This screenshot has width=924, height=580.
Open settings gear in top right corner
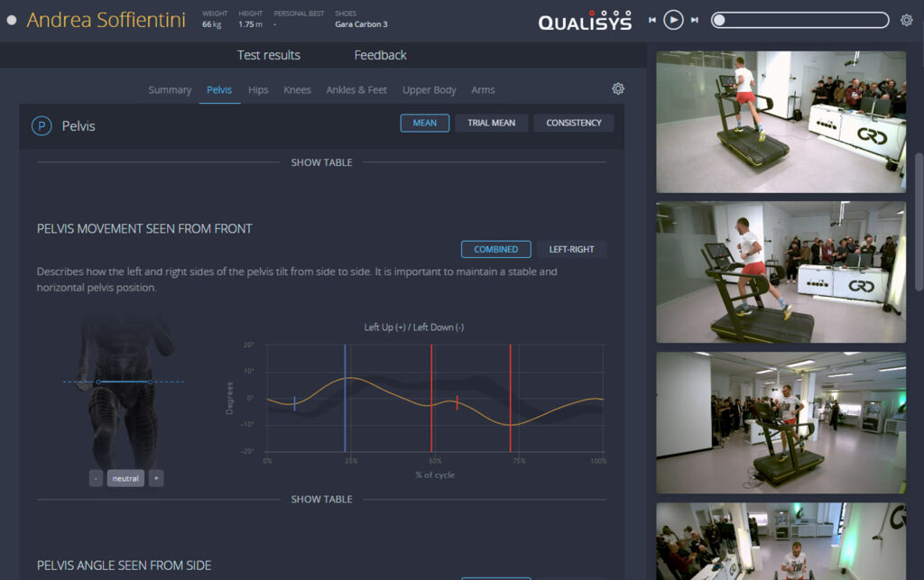tap(906, 20)
